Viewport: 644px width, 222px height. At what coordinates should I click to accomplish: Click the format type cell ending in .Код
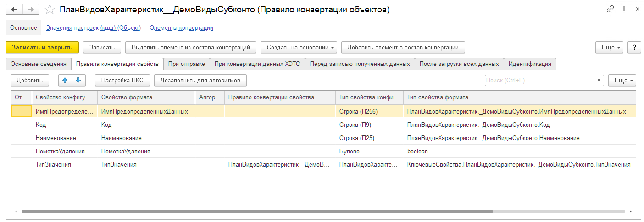(519, 125)
